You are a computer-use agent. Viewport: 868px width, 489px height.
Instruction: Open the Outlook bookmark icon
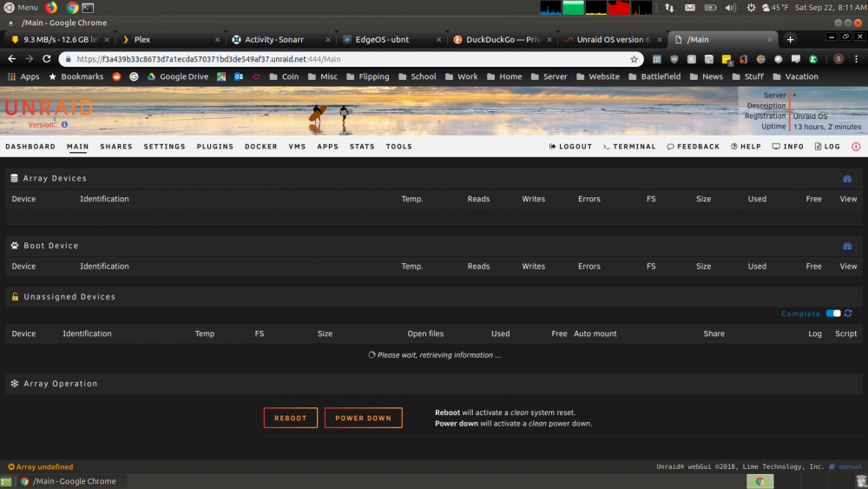(x=239, y=76)
